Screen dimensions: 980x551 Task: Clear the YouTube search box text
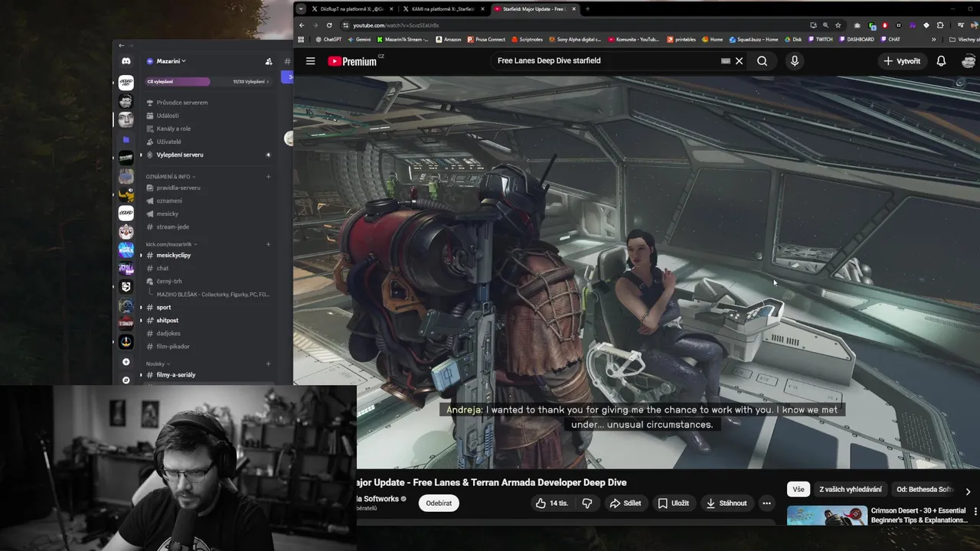[x=739, y=61]
